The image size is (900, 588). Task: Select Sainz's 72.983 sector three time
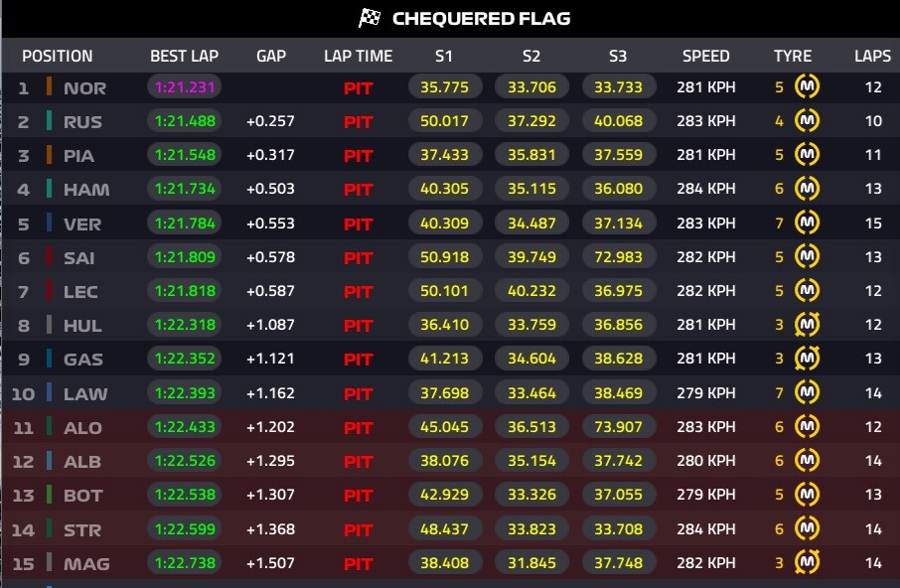[x=618, y=257]
